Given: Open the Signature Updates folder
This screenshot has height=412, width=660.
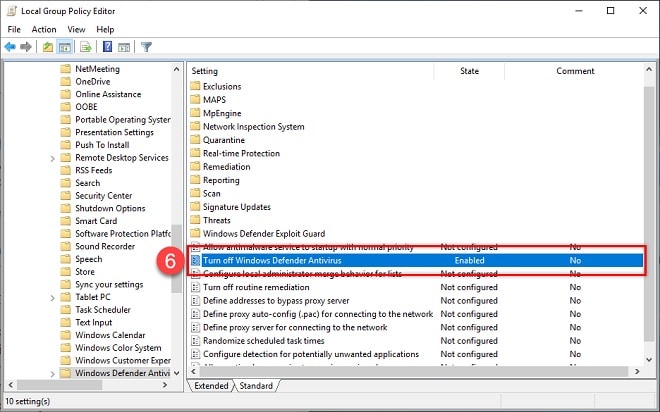Looking at the screenshot, I should (237, 207).
